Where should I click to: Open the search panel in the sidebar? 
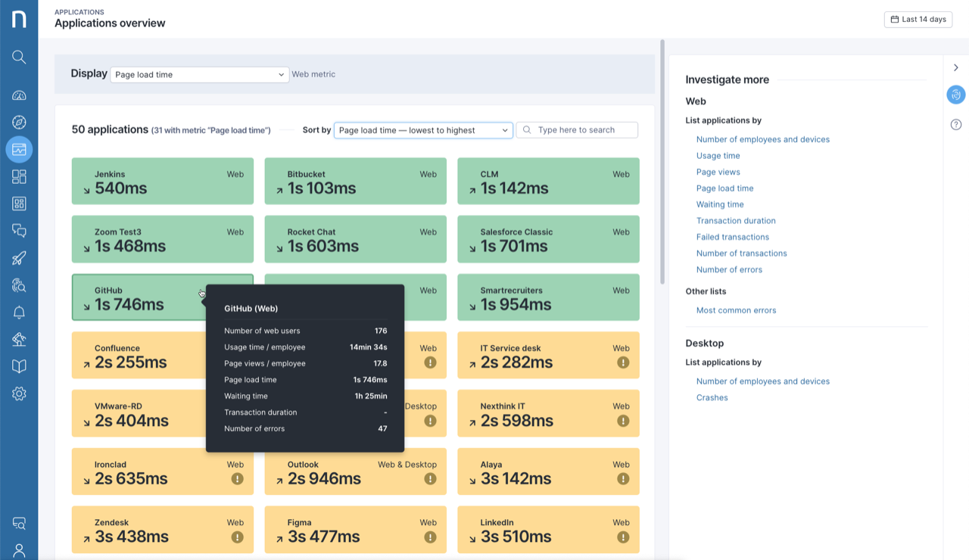pos(19,57)
